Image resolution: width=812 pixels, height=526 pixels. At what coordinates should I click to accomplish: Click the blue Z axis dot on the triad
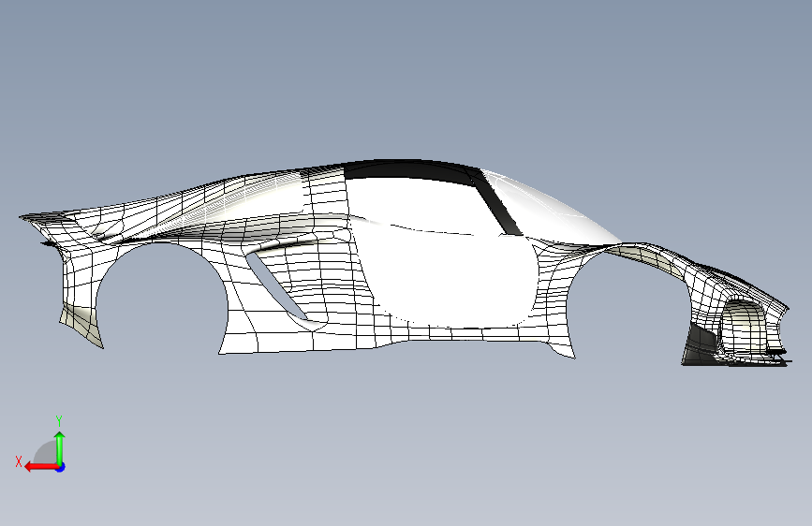click(61, 467)
